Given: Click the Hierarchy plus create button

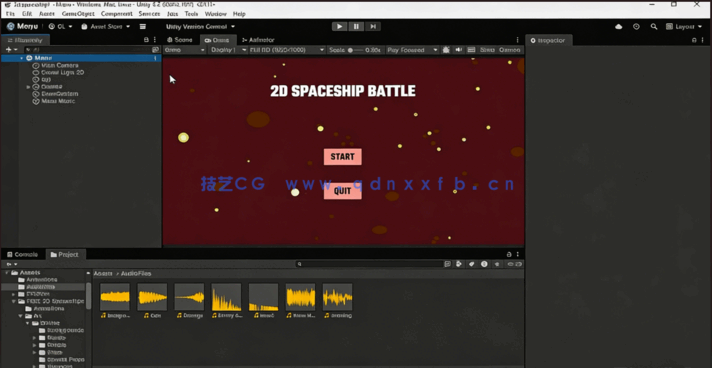Looking at the screenshot, I should (11, 50).
